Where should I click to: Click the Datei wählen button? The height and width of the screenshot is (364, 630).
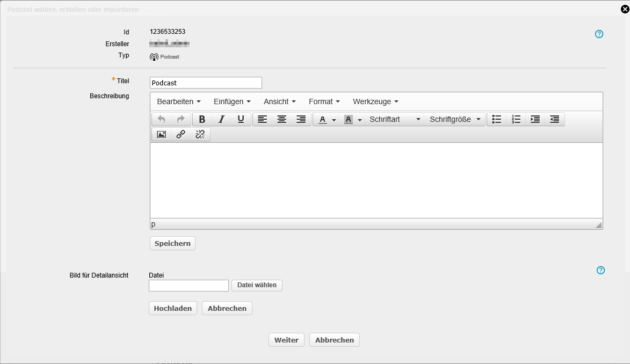coord(257,285)
